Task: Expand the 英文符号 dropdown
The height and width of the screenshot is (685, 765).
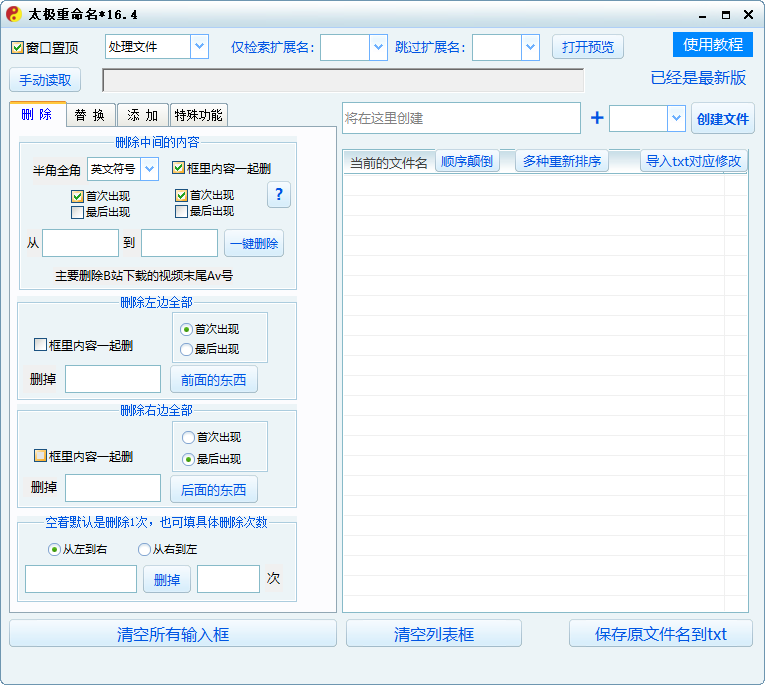Action: pos(150,169)
